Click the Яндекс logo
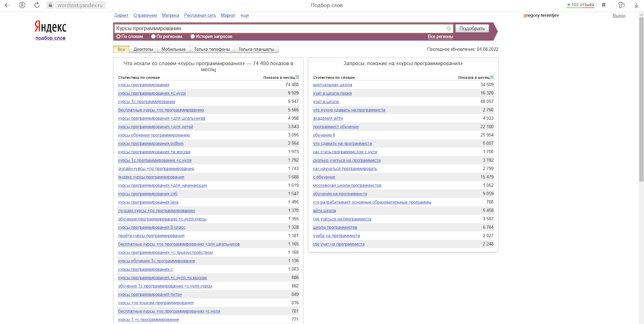 (50, 27)
